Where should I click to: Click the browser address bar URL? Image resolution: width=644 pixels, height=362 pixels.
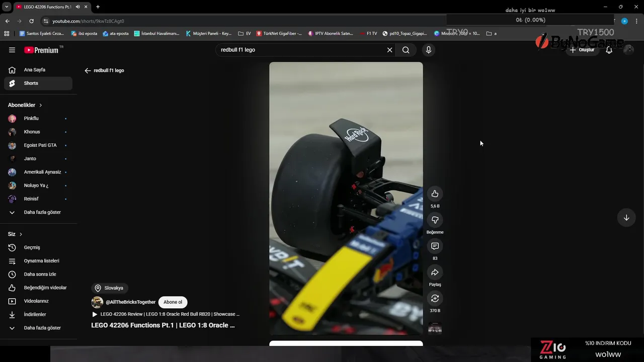(x=89, y=21)
